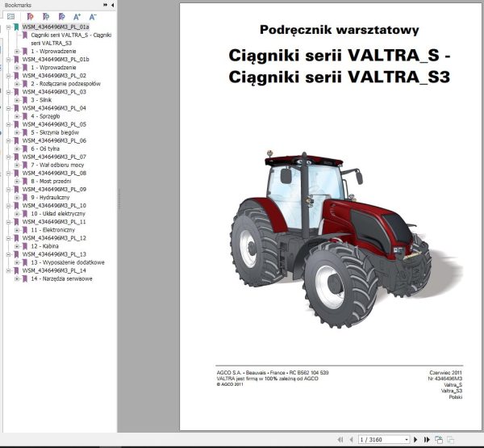
Task: Select bookmark WSM_4346496M3_PL_13
Action: click(x=54, y=254)
